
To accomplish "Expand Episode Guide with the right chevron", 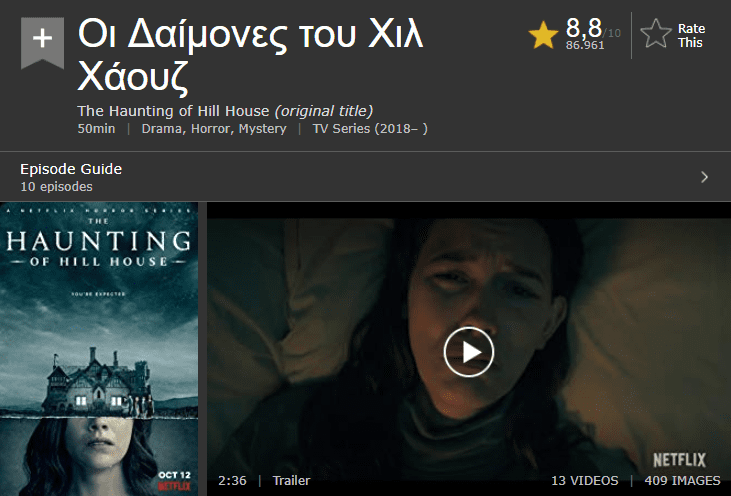I will click(704, 177).
